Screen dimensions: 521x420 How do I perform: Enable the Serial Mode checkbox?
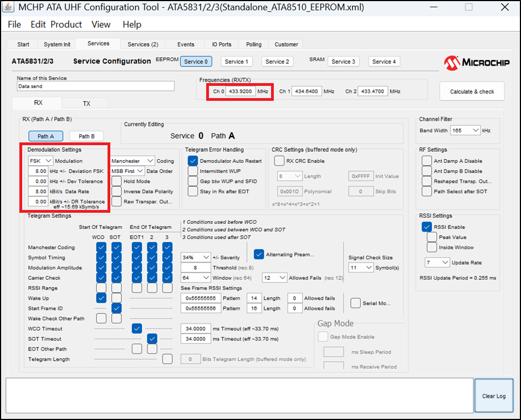coord(355,303)
